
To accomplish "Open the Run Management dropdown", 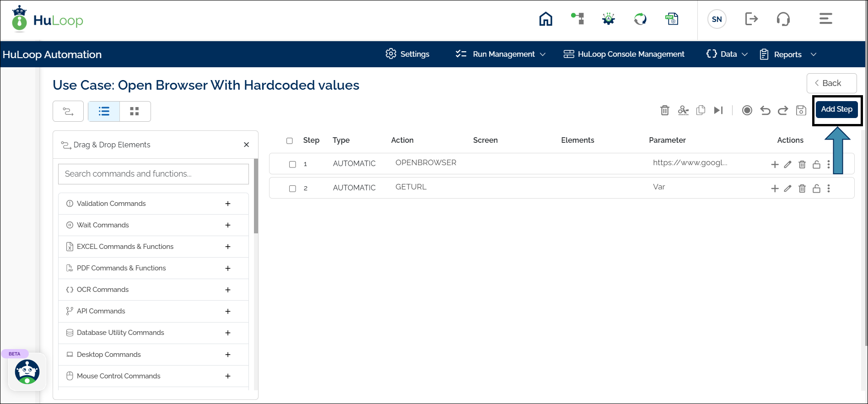I will click(x=501, y=54).
